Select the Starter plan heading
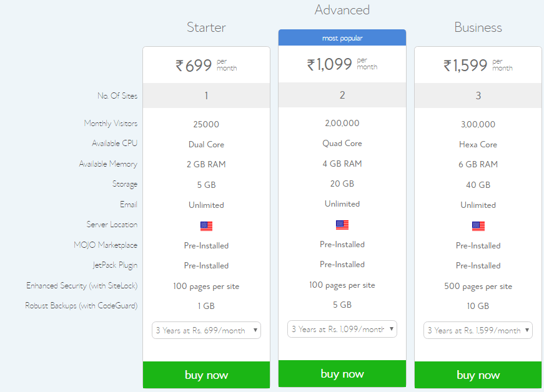Screen dimensions: 544x392 tap(206, 27)
